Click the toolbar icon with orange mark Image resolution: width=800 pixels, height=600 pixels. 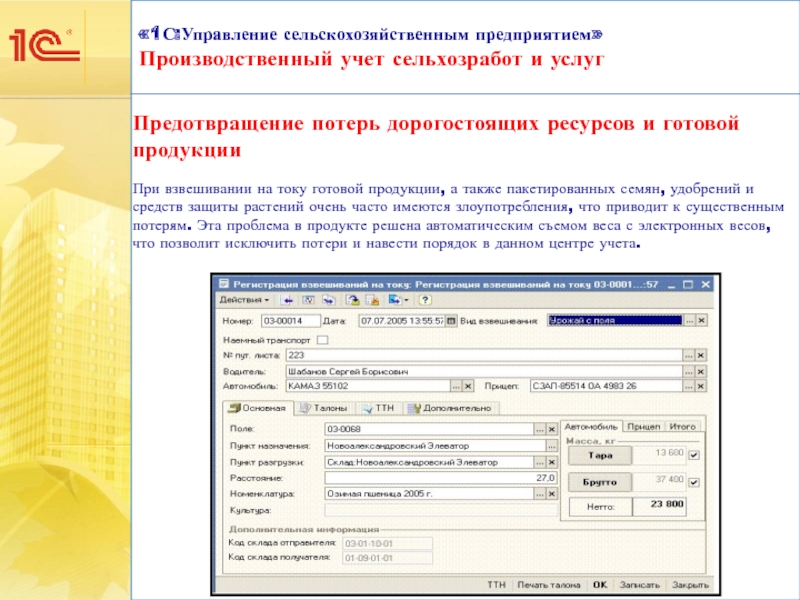point(372,300)
